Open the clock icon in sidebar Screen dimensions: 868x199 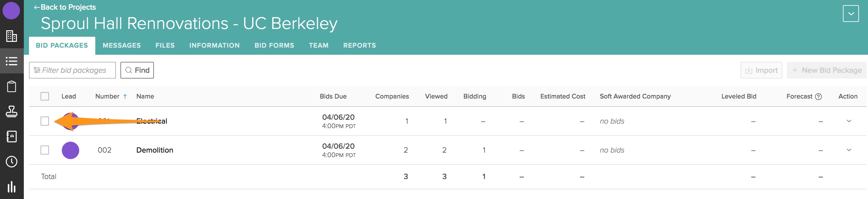pyautogui.click(x=12, y=162)
